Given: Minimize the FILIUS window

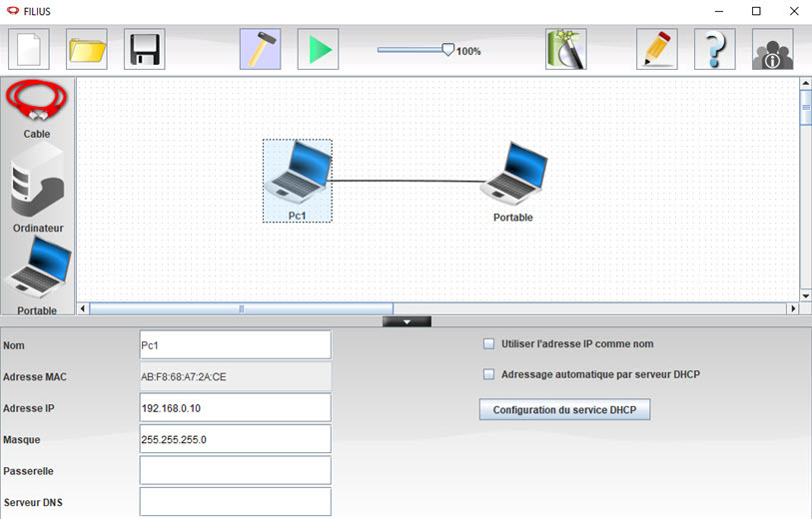Looking at the screenshot, I should point(719,11).
